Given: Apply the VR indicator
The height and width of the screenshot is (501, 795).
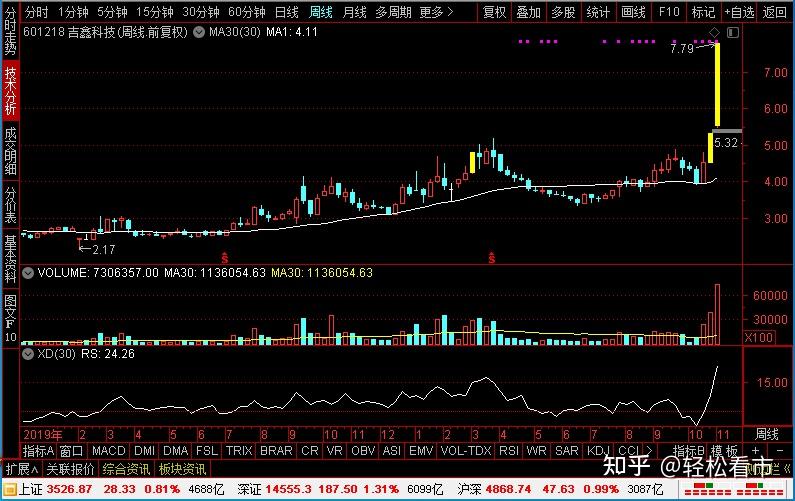Looking at the screenshot, I should (x=335, y=450).
